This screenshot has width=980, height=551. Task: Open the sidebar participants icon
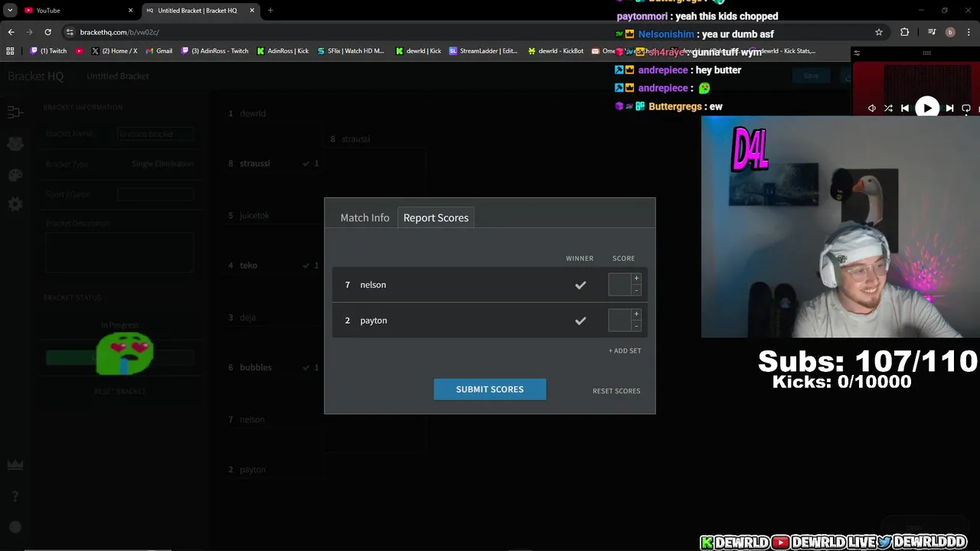tap(15, 144)
